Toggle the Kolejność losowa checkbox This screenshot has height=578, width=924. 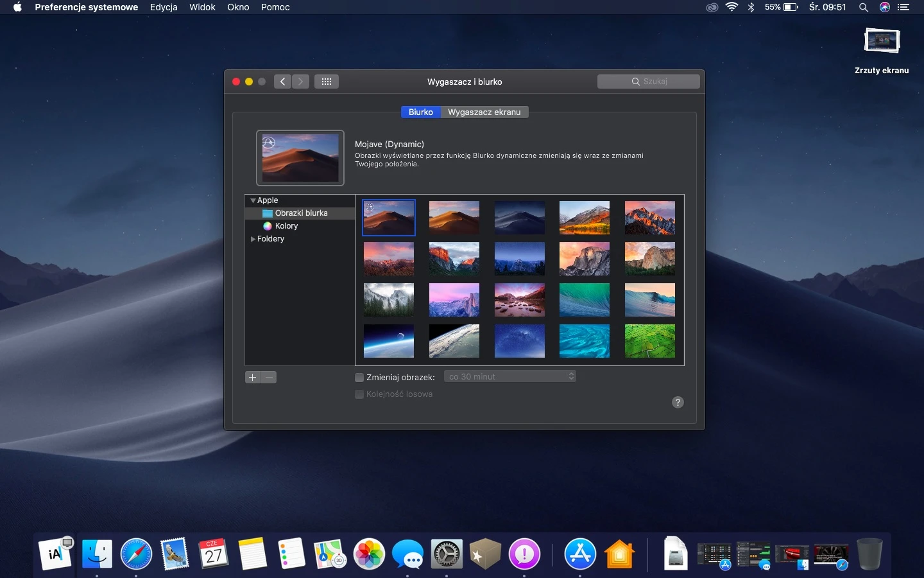[x=359, y=394]
